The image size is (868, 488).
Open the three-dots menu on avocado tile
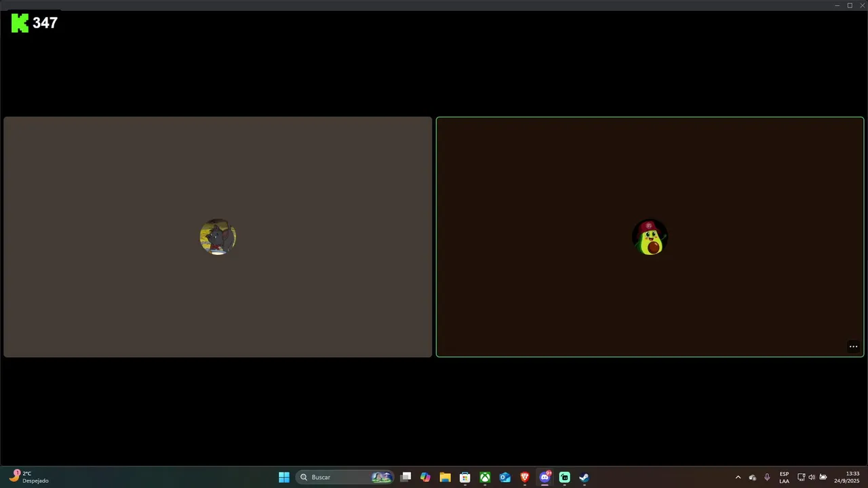pyautogui.click(x=853, y=346)
